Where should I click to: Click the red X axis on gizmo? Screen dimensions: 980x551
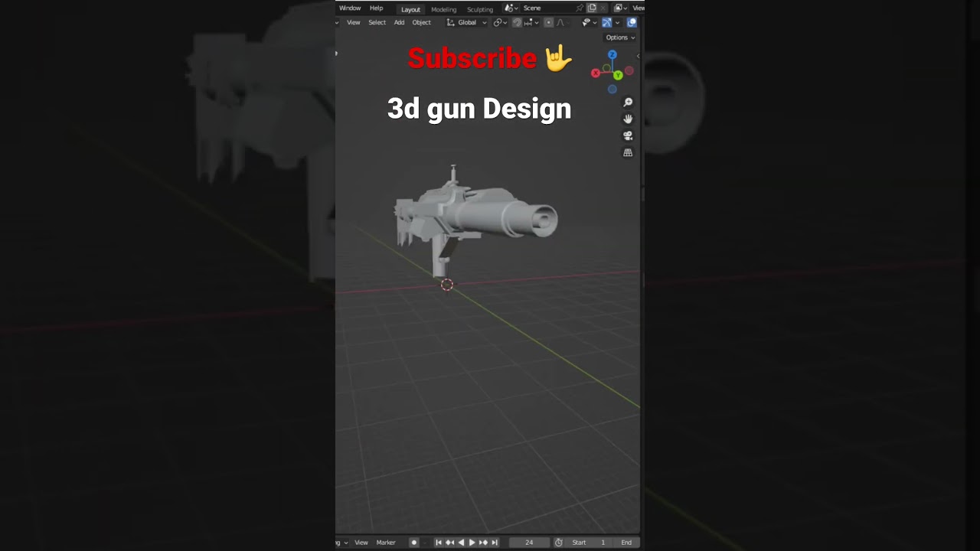[x=596, y=73]
